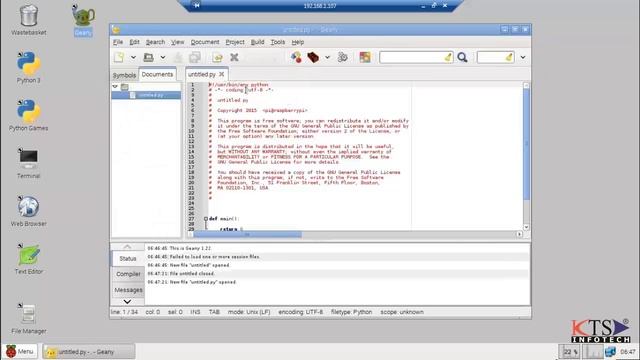
Task: Click the Open file toolbar icon
Action: (x=149, y=58)
